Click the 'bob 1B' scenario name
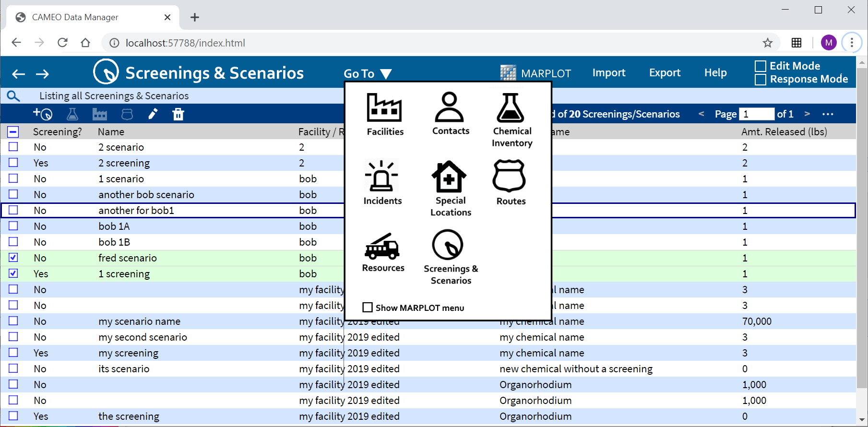Viewport: 868px width, 427px height. click(114, 242)
